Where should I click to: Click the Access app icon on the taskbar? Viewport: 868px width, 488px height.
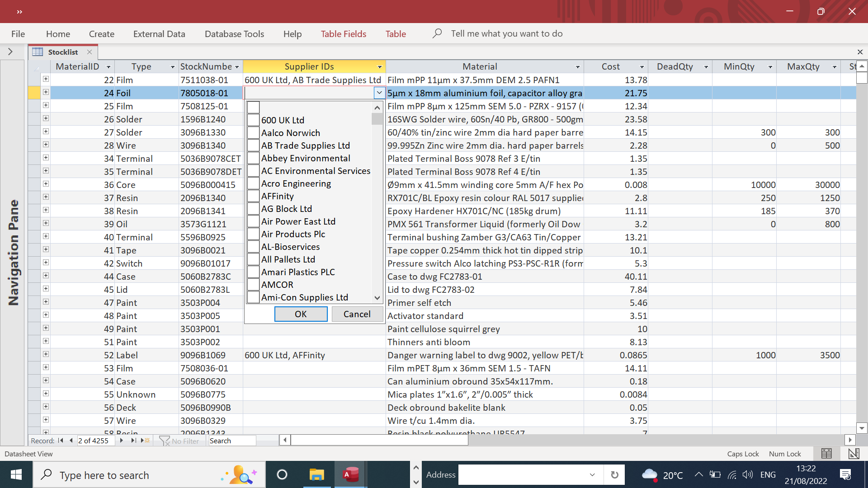coord(351,475)
